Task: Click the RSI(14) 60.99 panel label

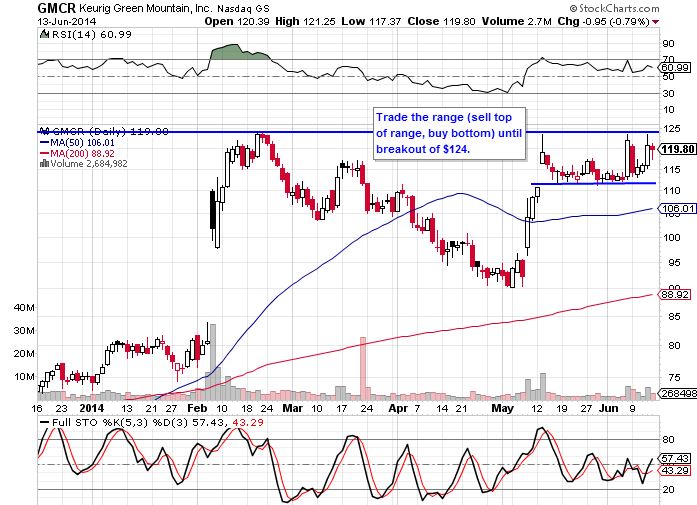Action: (x=92, y=34)
